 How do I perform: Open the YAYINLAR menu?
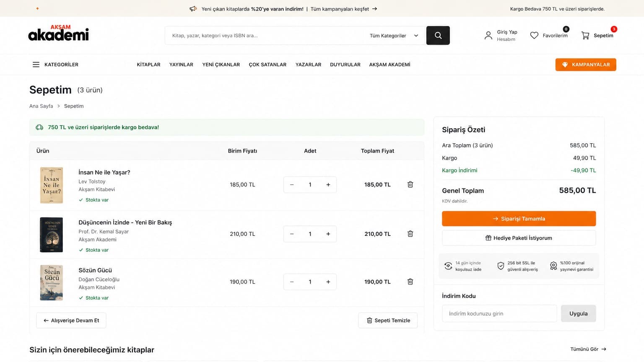click(x=181, y=65)
